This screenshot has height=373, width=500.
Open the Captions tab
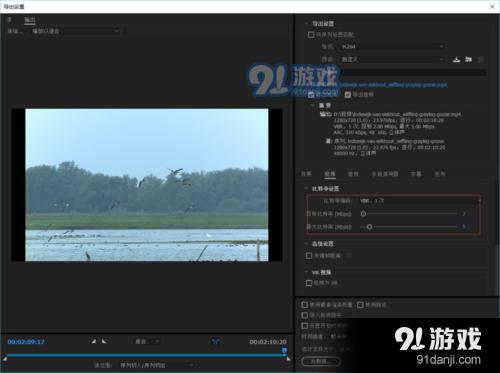point(416,174)
